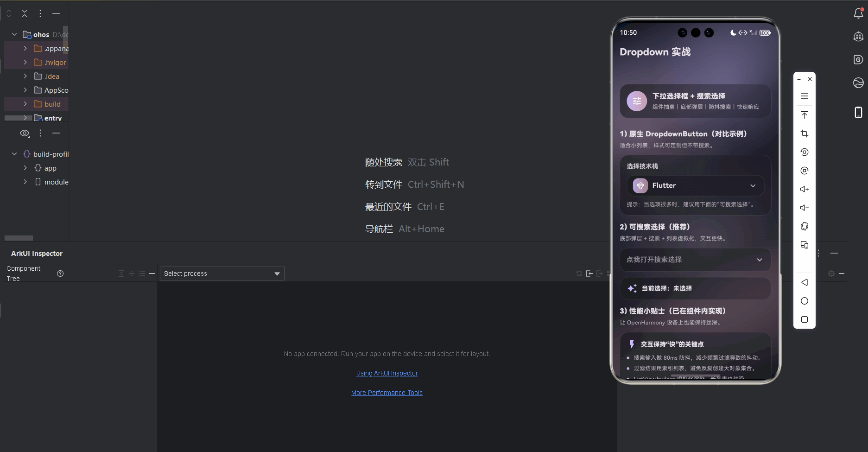Open the Flutter technology stack dropdown on phone
The image size is (868, 452).
695,185
